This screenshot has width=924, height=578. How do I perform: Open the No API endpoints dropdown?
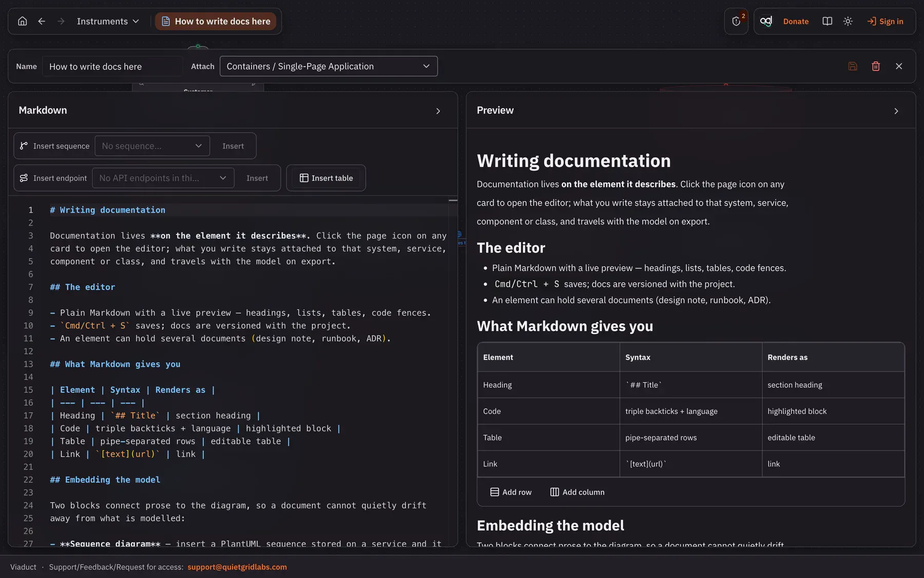coord(163,178)
